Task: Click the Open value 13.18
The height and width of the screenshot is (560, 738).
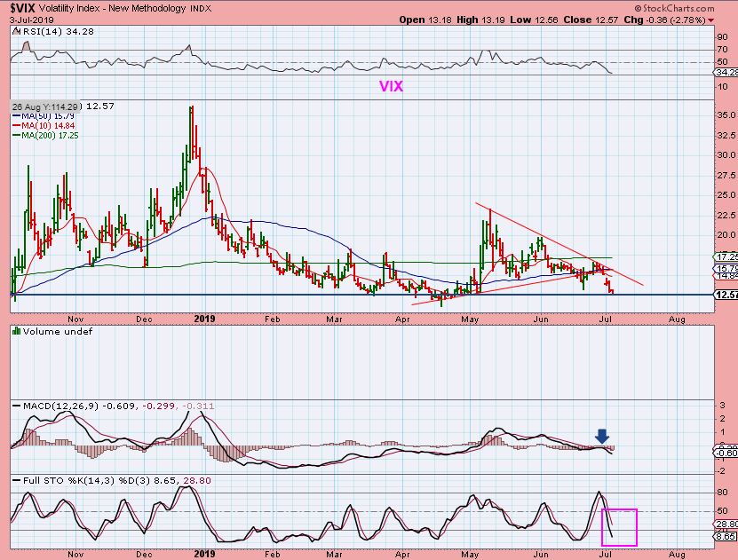Action: click(x=440, y=20)
